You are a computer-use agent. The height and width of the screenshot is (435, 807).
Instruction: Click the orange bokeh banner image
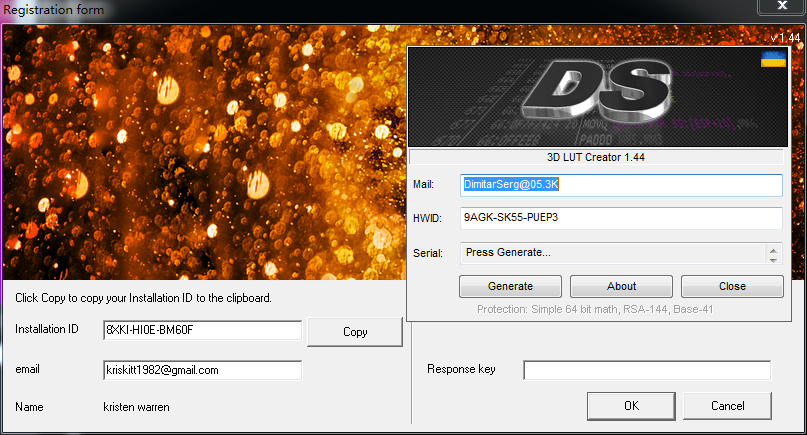(200, 150)
